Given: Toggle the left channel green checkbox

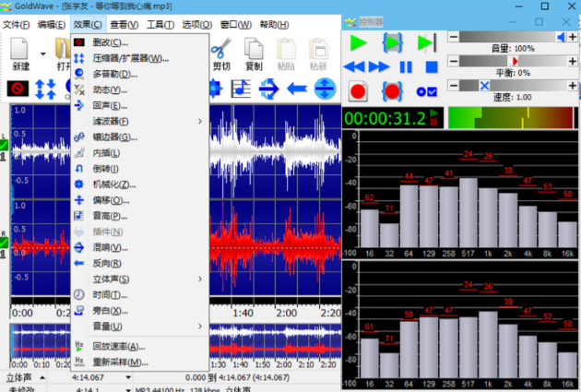Looking at the screenshot, I should click(4, 146).
